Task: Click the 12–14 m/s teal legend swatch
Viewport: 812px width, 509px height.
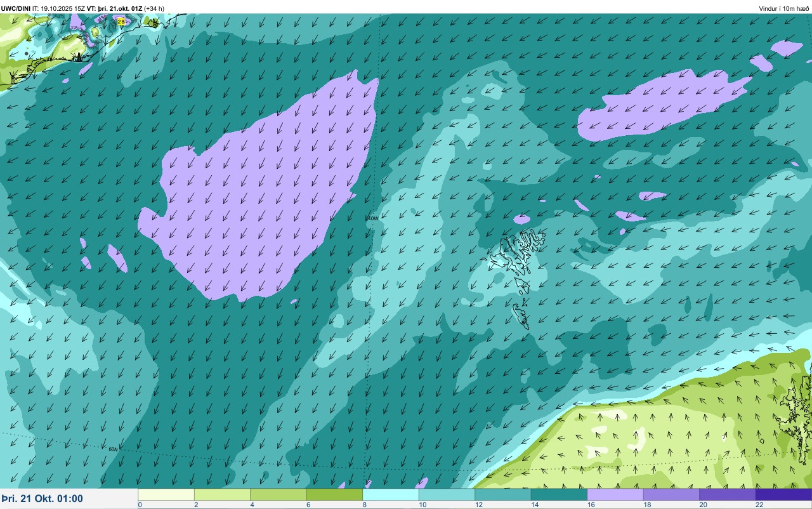Action: (503, 494)
